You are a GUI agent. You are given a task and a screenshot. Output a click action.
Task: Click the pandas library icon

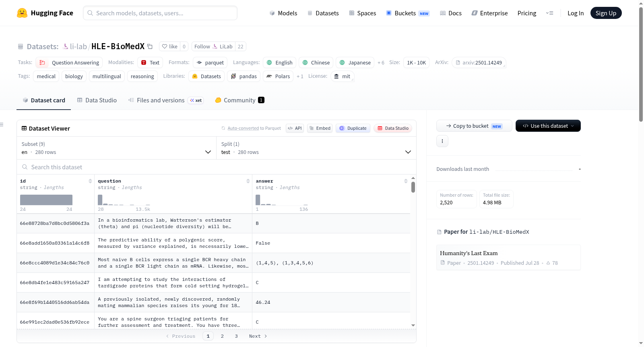click(233, 76)
